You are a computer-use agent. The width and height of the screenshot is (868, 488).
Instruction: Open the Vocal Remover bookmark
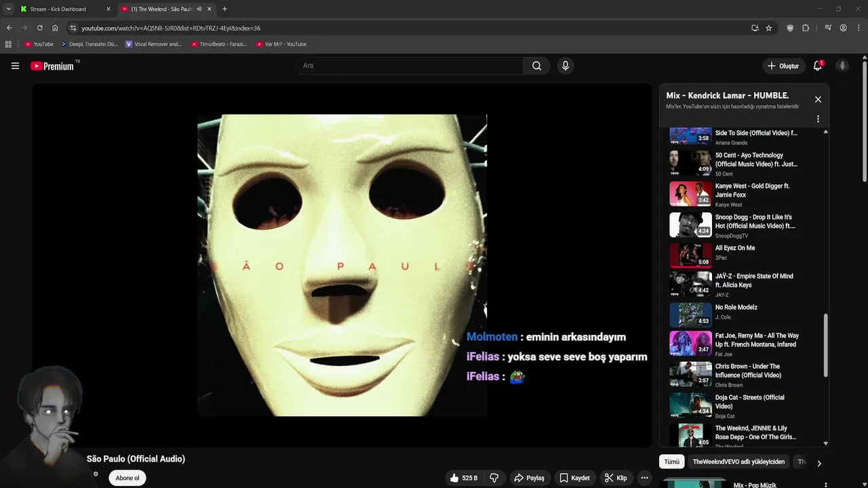coord(153,44)
